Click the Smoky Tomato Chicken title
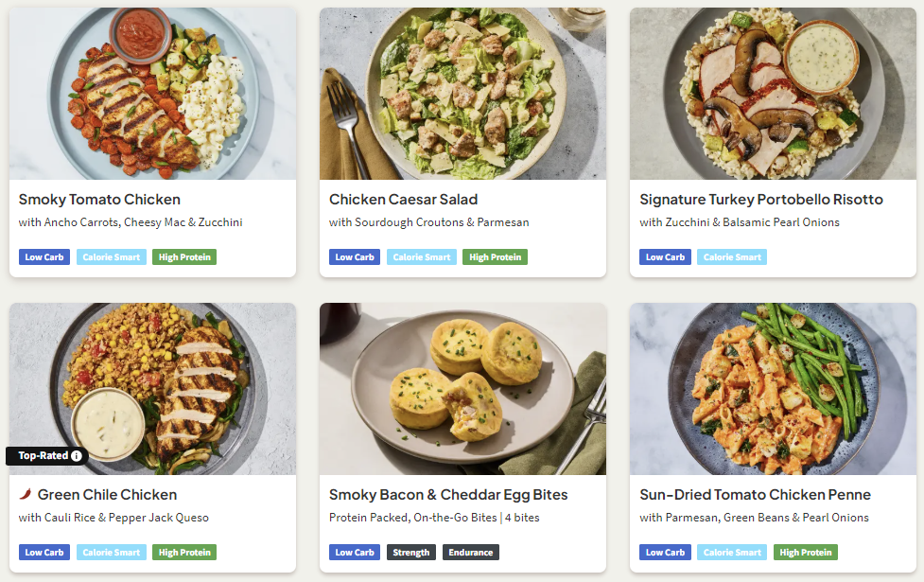Screen dimensions: 924x582 pos(99,200)
